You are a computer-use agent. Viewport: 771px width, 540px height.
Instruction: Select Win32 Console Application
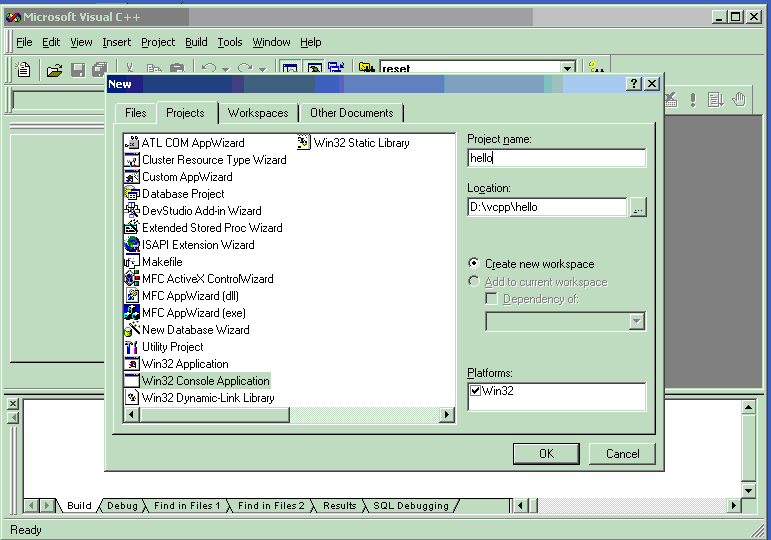tap(197, 381)
